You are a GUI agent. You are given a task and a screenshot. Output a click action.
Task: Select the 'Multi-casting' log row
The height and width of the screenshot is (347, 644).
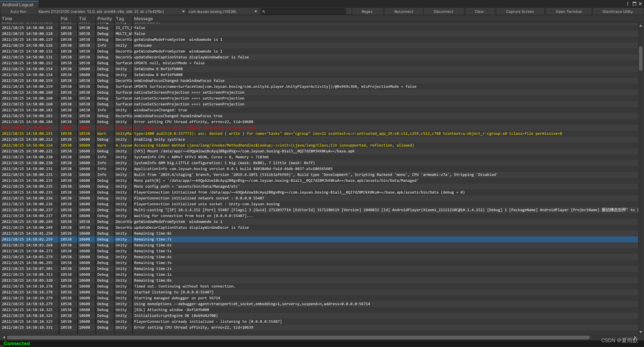coord(319,210)
